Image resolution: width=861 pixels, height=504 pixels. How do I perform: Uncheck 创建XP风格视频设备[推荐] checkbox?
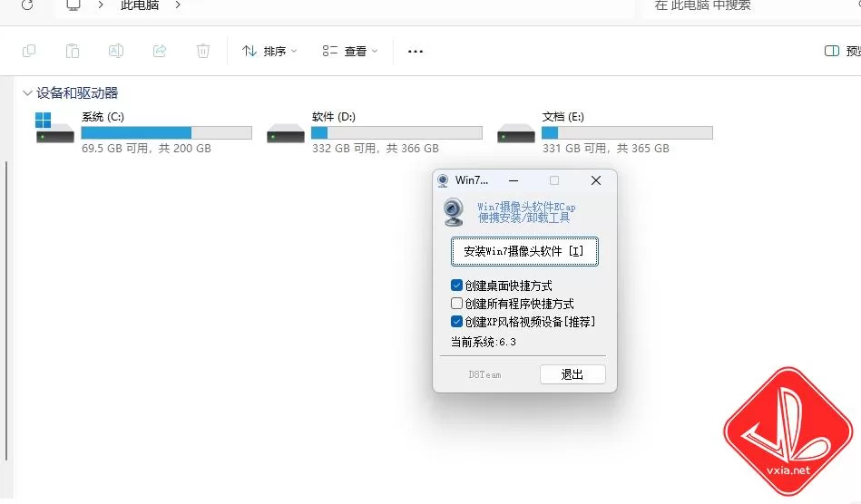(x=457, y=322)
